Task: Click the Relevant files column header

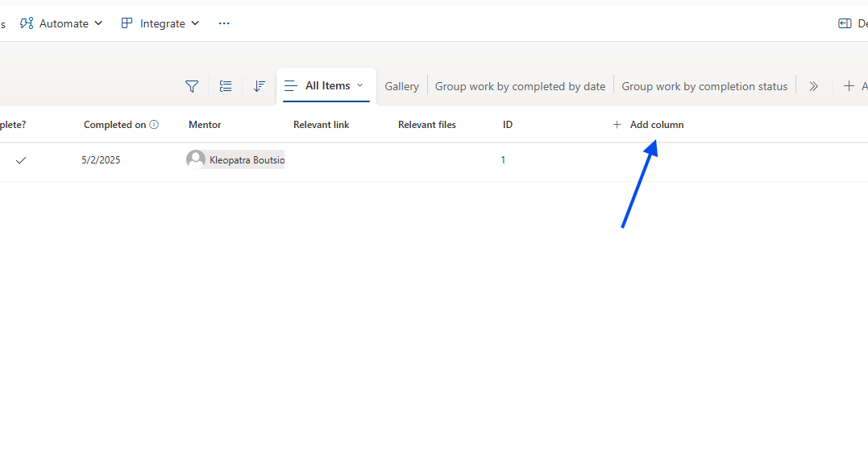Action: [426, 125]
